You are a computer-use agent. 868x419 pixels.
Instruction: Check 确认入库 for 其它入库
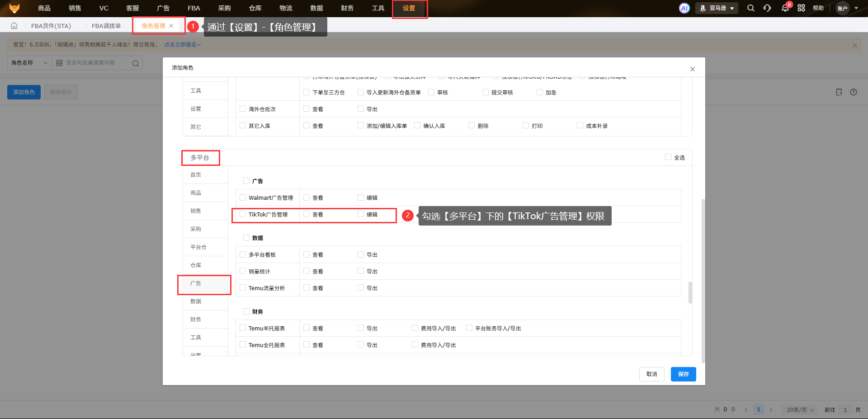coord(417,126)
